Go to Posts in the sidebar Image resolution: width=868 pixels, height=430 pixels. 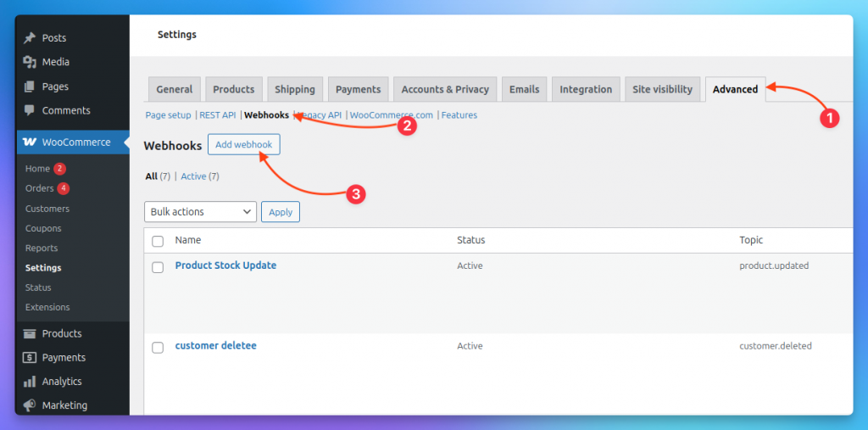point(53,38)
